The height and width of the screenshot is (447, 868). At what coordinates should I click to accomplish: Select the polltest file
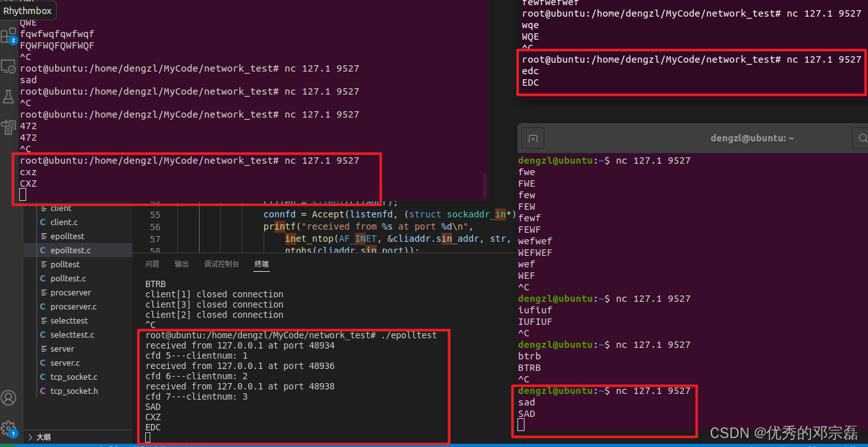tap(77, 264)
